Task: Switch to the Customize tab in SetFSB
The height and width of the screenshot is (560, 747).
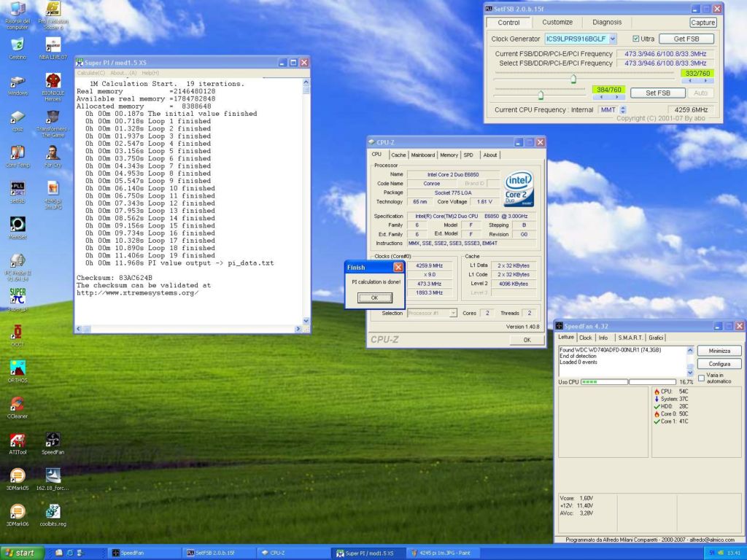Action: [x=557, y=22]
